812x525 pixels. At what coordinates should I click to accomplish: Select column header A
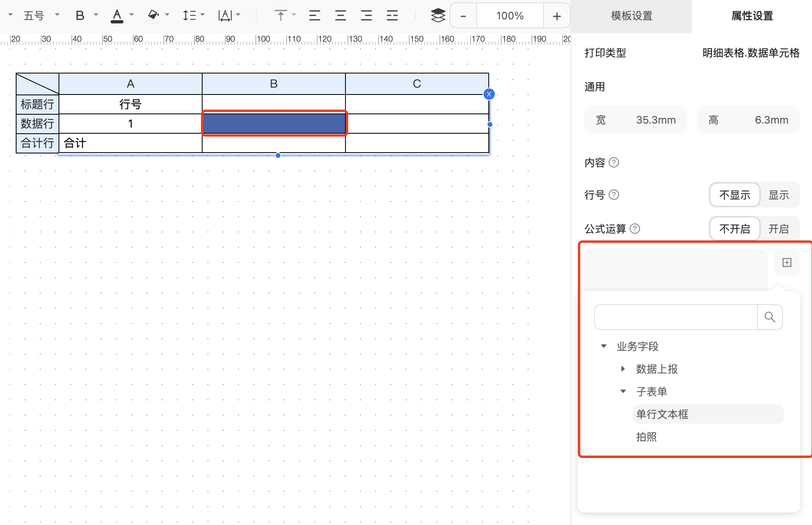(130, 84)
